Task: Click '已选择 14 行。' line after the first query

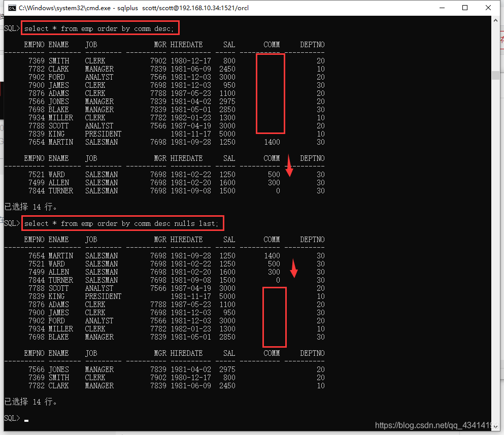Action: point(31,207)
